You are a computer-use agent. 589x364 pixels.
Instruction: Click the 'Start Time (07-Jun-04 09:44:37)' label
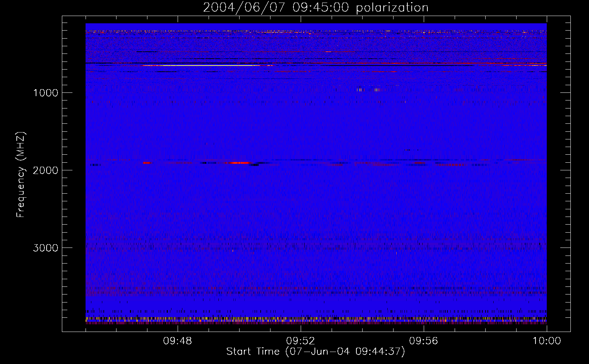click(316, 352)
